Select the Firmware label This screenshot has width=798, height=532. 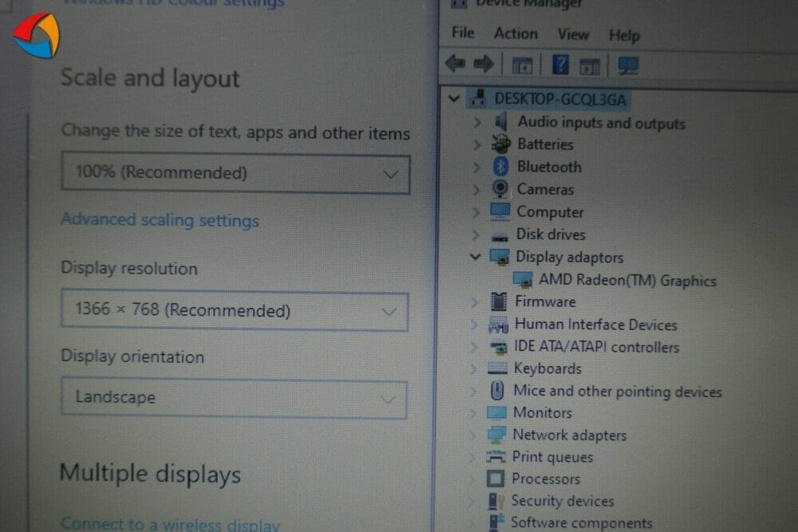(x=545, y=301)
